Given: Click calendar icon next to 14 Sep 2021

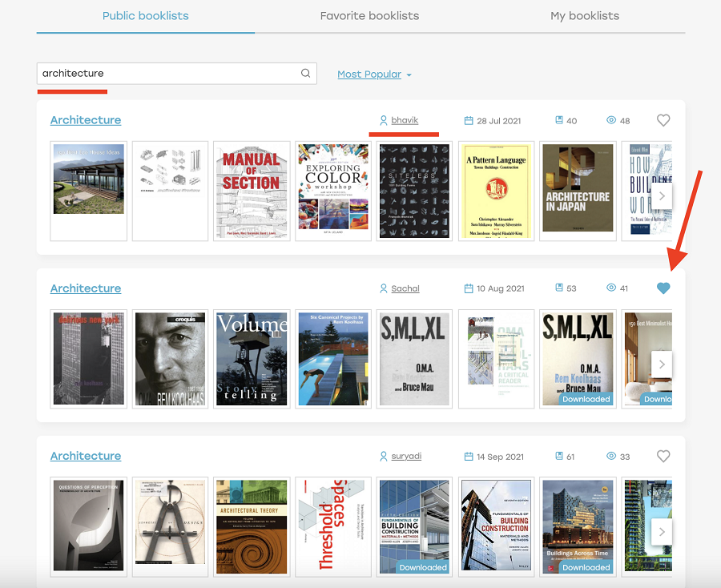Looking at the screenshot, I should 469,457.
